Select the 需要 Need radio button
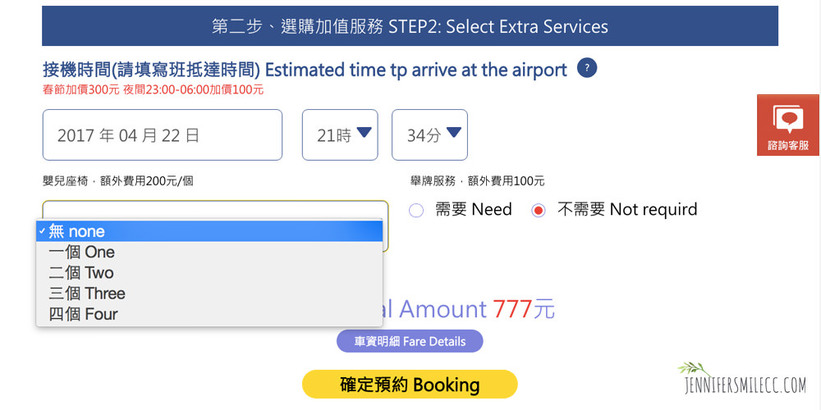 click(417, 210)
